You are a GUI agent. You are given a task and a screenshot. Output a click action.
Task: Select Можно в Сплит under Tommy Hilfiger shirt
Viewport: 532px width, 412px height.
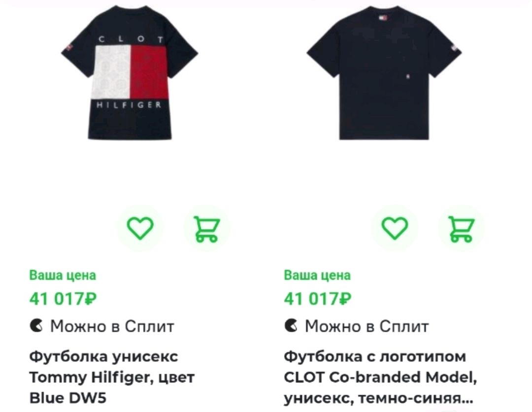pyautogui.click(x=102, y=326)
